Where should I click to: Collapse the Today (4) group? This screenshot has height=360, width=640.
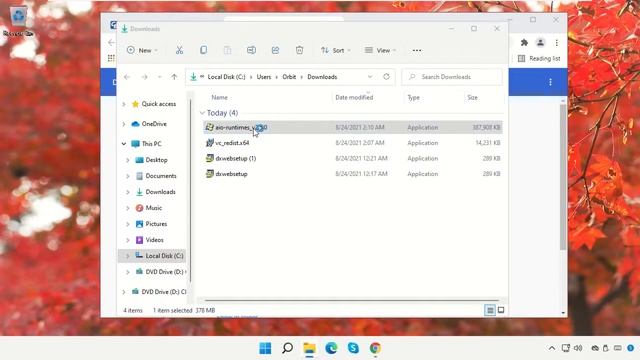(202, 113)
